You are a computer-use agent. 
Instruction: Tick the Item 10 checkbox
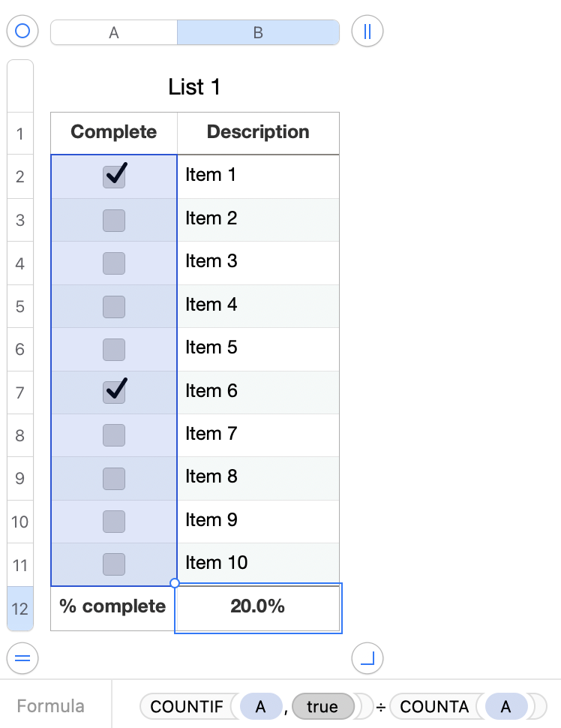pyautogui.click(x=114, y=564)
